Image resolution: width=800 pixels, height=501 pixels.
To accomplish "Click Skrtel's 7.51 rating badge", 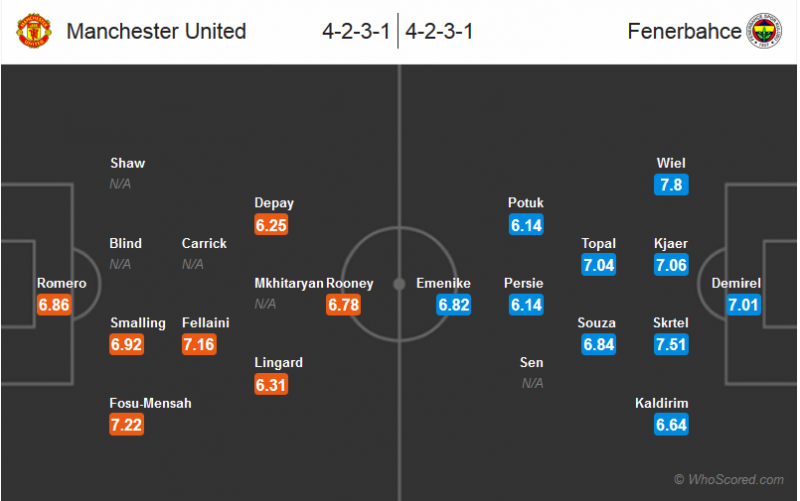I will click(x=671, y=344).
